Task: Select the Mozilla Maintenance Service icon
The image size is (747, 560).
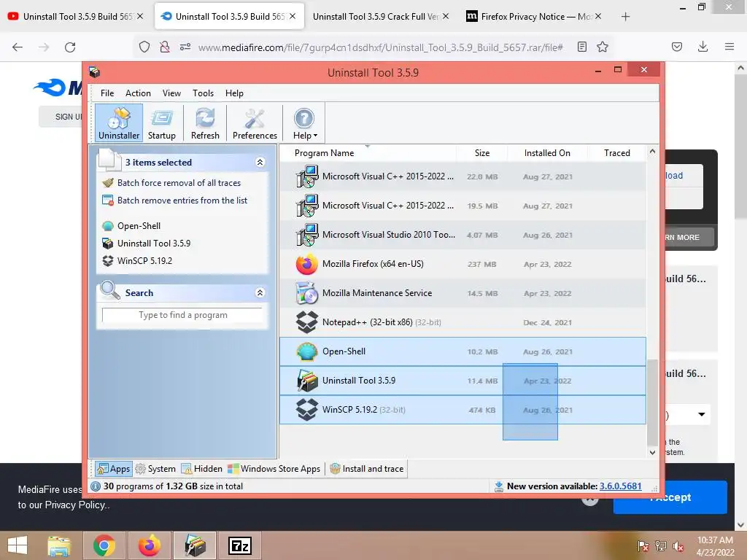Action: pos(307,293)
